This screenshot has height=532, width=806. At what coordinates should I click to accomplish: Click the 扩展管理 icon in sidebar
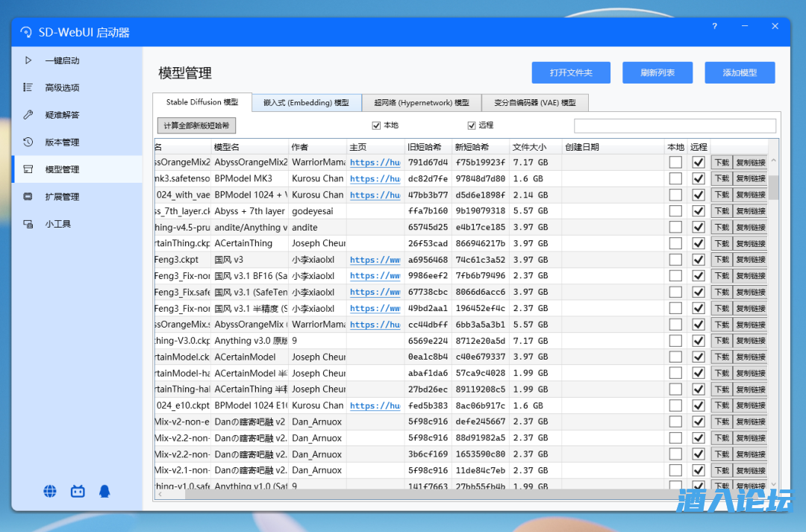click(28, 197)
